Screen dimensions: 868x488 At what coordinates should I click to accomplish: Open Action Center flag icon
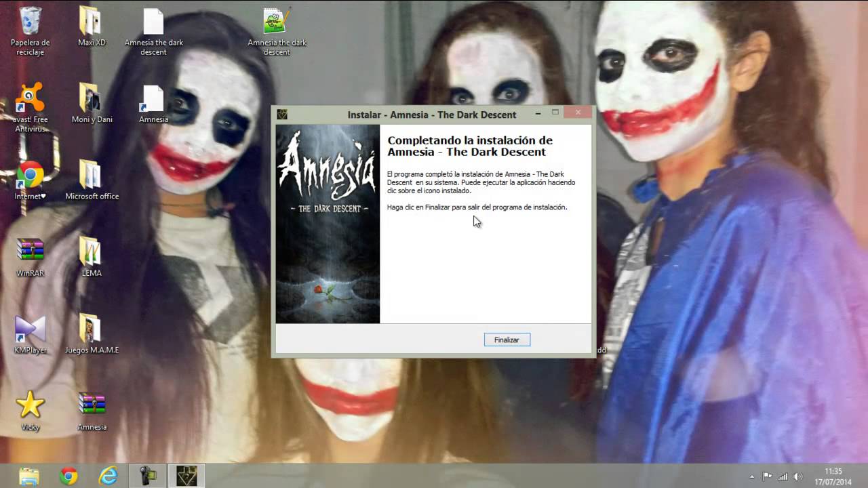pyautogui.click(x=767, y=476)
